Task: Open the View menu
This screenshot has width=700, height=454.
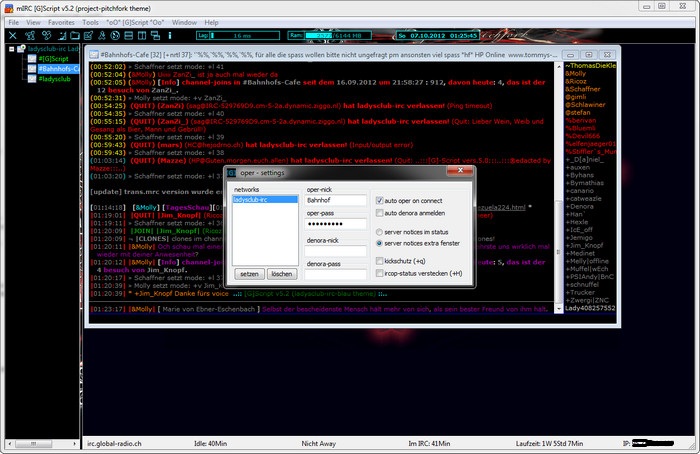Action: point(33,22)
